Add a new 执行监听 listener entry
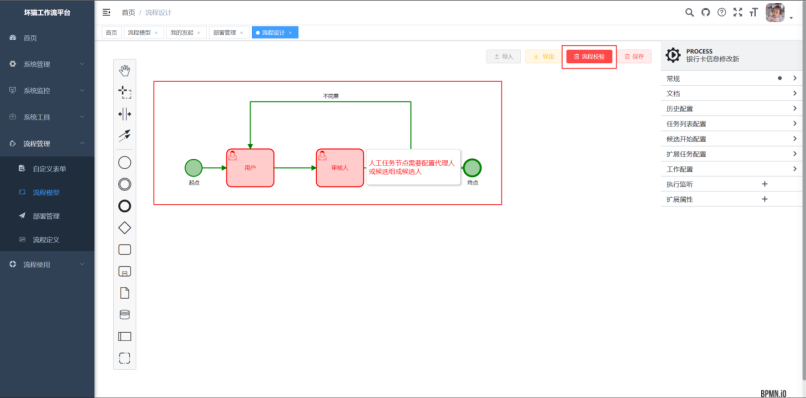 (764, 184)
